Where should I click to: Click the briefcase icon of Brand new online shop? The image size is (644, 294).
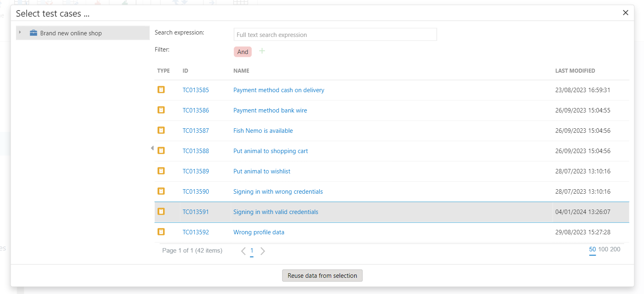coord(34,33)
